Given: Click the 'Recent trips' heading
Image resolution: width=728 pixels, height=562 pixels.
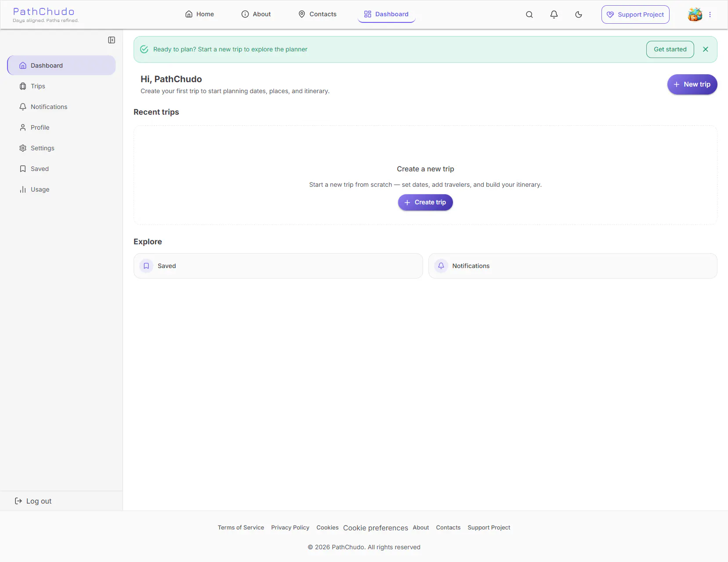Looking at the screenshot, I should coord(156,112).
